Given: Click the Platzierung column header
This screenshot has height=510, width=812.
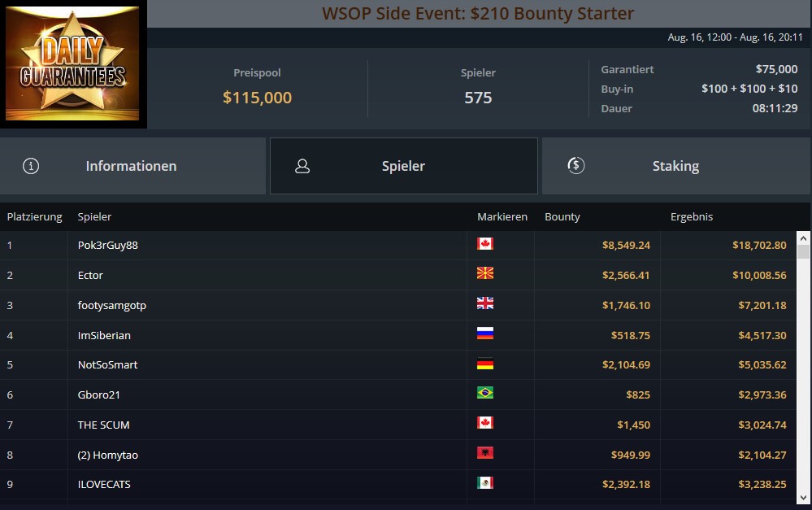Looking at the screenshot, I should pyautogui.click(x=34, y=216).
